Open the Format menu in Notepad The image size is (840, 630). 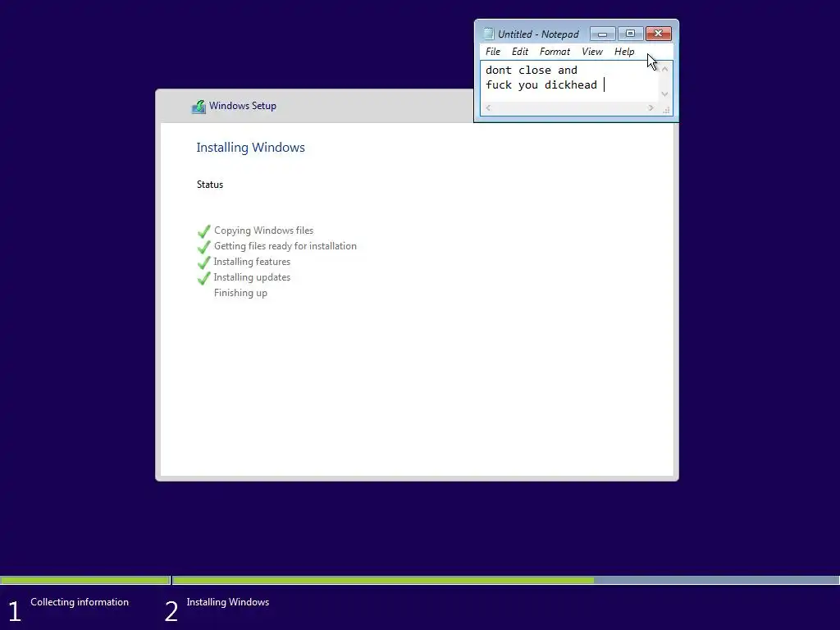pos(555,52)
